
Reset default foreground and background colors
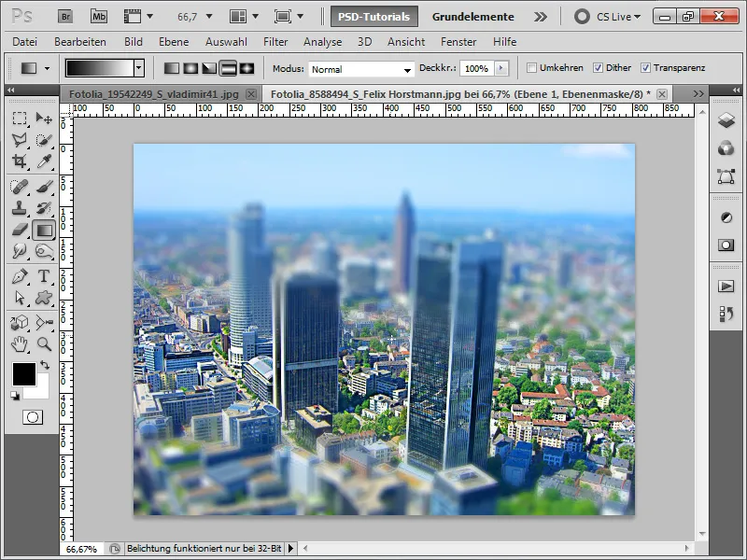pos(15,395)
